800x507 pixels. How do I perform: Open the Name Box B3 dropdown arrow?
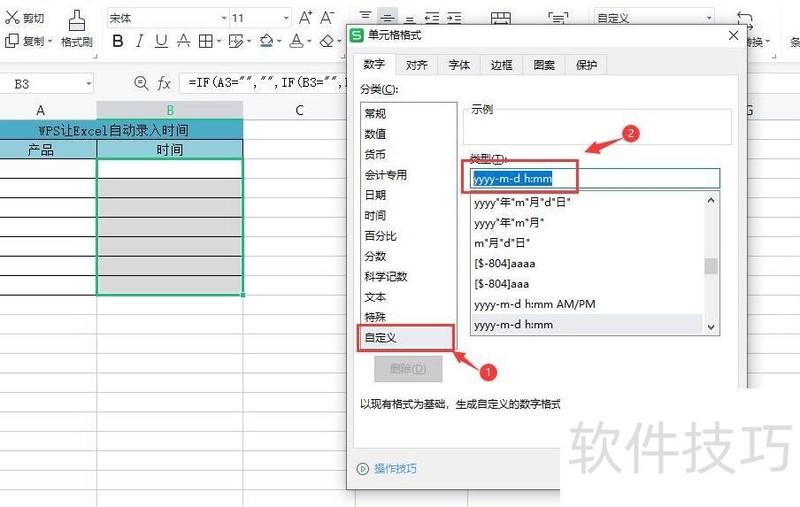coord(89,84)
